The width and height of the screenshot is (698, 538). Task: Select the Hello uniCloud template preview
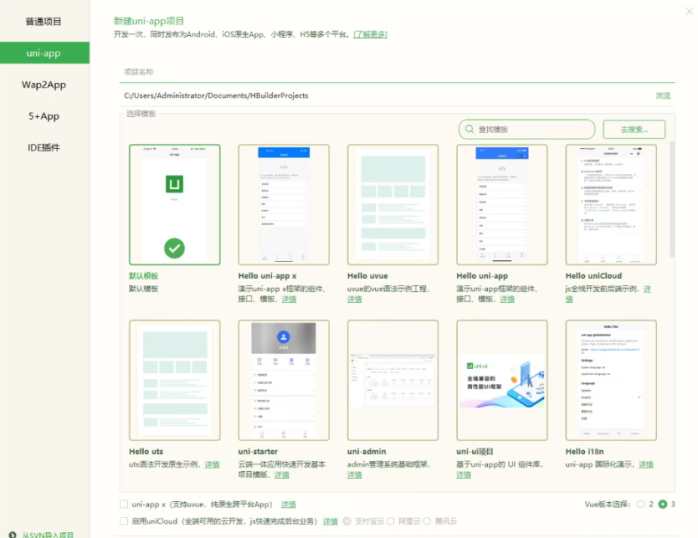(x=610, y=205)
